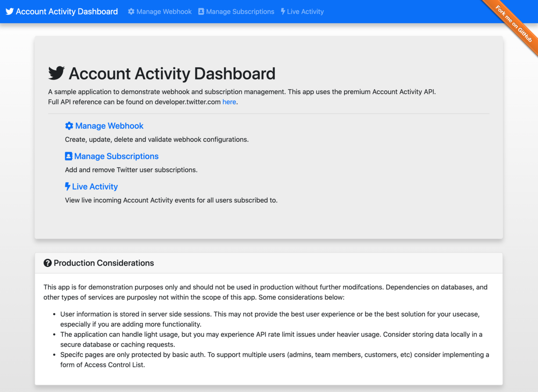Click the 'This app is for demonstration purposes' paragraph
The width and height of the screenshot is (538, 392).
(x=265, y=292)
